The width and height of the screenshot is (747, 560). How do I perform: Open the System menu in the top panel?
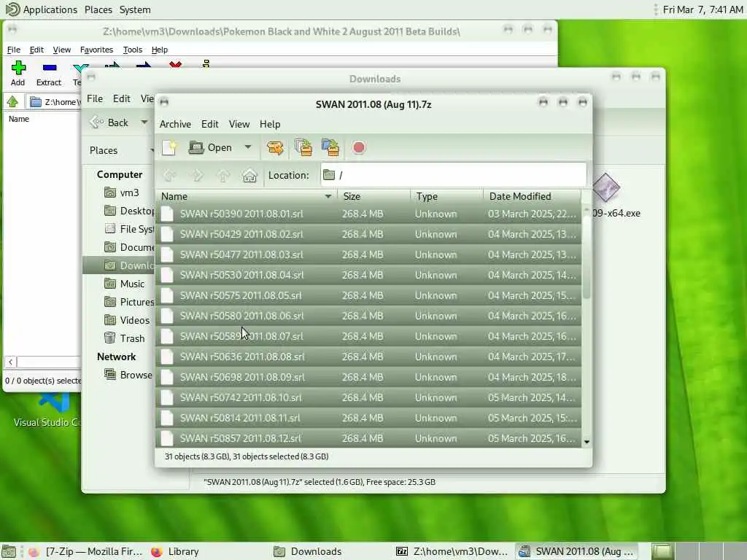tap(135, 9)
